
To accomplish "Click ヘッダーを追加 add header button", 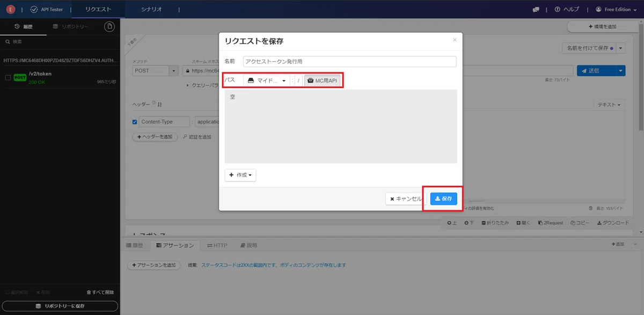I will tap(155, 137).
